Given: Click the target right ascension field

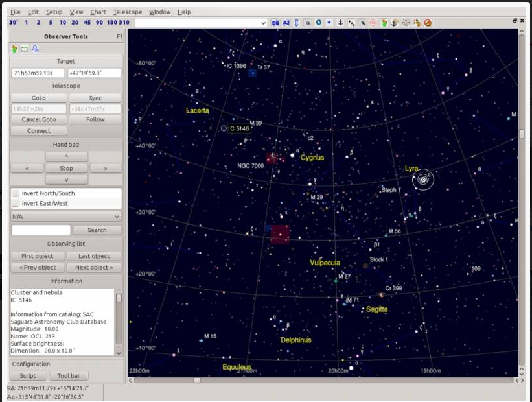Looking at the screenshot, I should [x=38, y=73].
